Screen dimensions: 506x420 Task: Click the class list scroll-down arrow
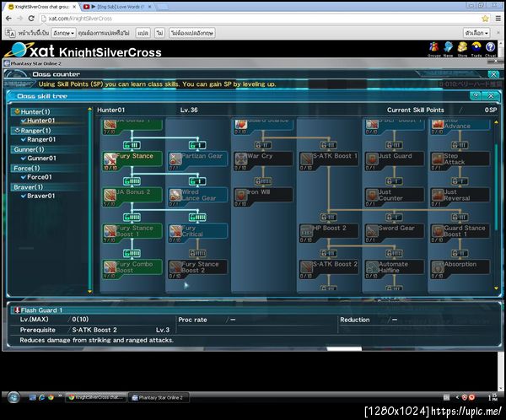point(89,292)
